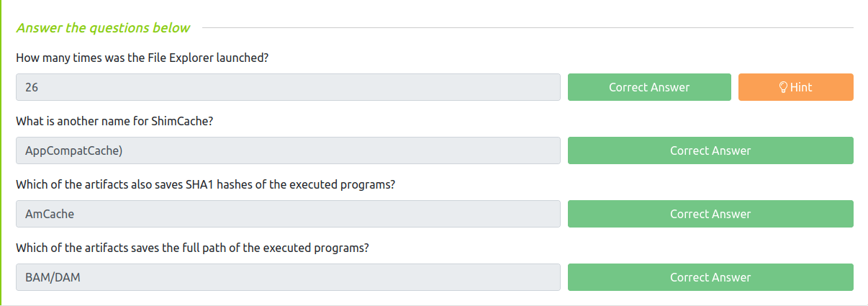Click Correct Answer button next to AmCache field
Viewport: 868px width, 306px height.
pos(710,214)
